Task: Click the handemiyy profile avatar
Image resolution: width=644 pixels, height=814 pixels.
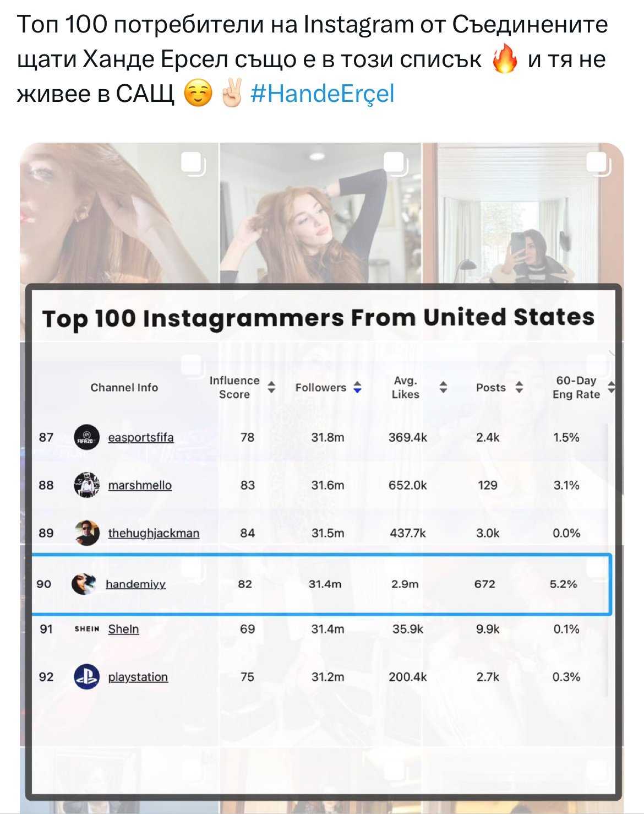Action: (84, 584)
